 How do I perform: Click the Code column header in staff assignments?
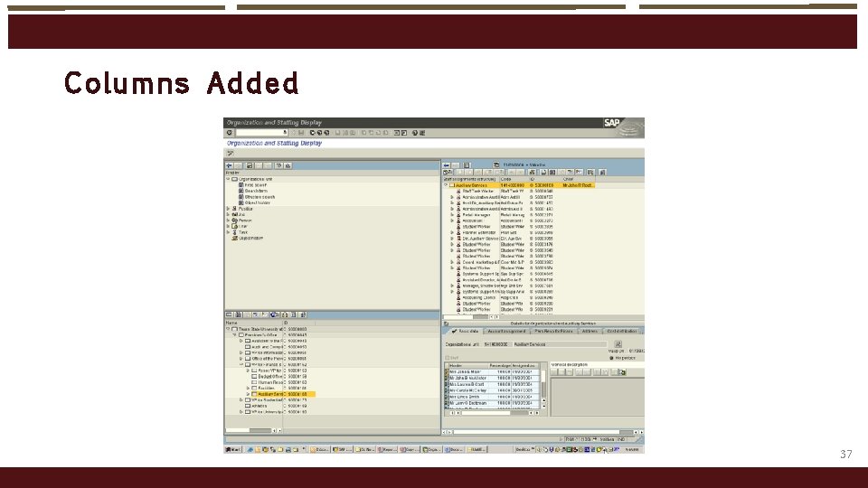pyautogui.click(x=514, y=179)
